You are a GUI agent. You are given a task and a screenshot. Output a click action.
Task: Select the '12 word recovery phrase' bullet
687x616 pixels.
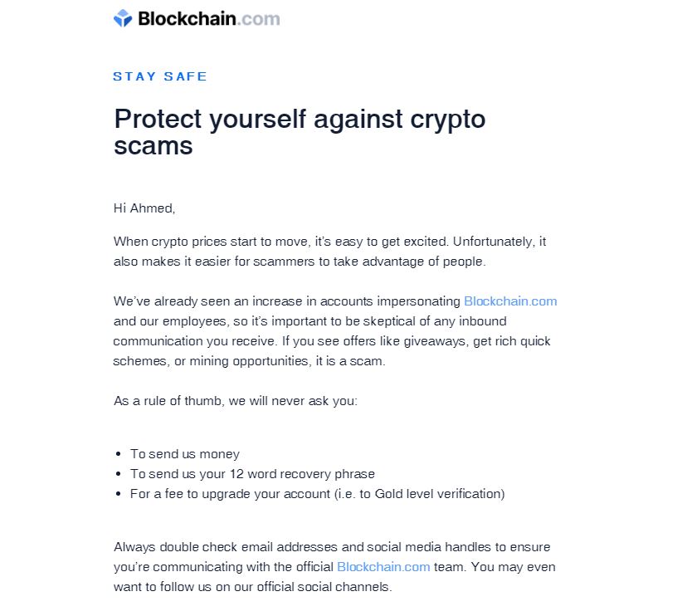click(x=252, y=474)
